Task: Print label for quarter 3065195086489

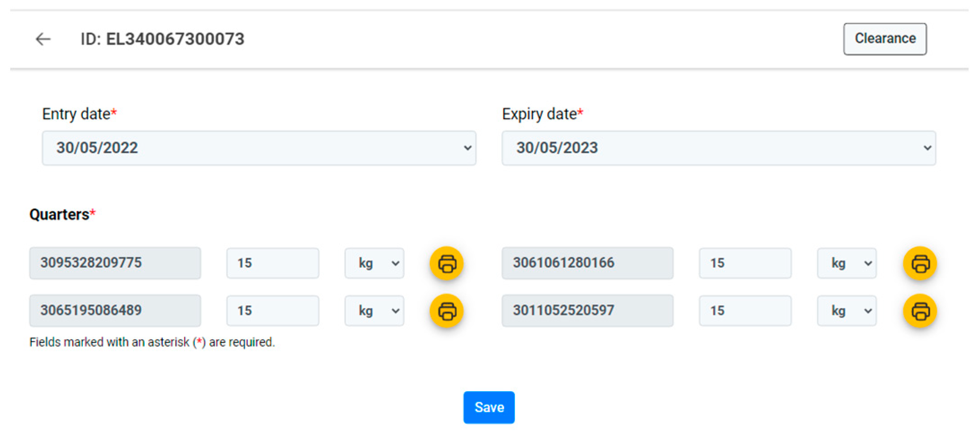Action: click(x=446, y=311)
